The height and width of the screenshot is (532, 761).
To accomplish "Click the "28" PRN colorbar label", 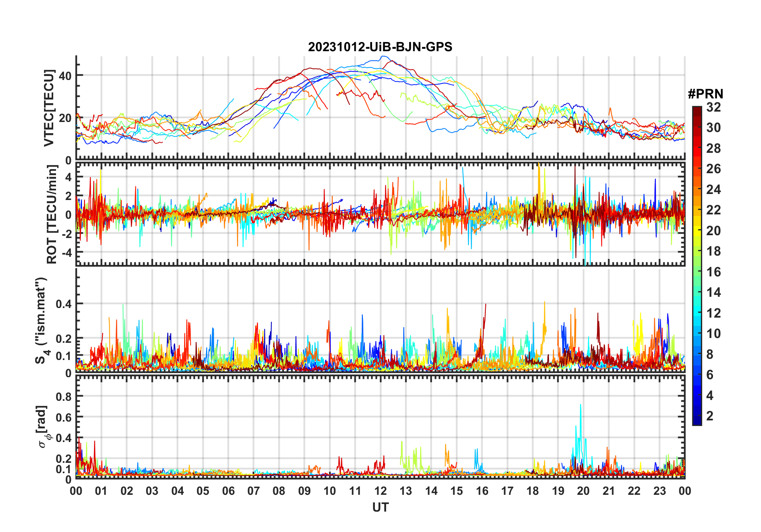I will (x=713, y=148).
